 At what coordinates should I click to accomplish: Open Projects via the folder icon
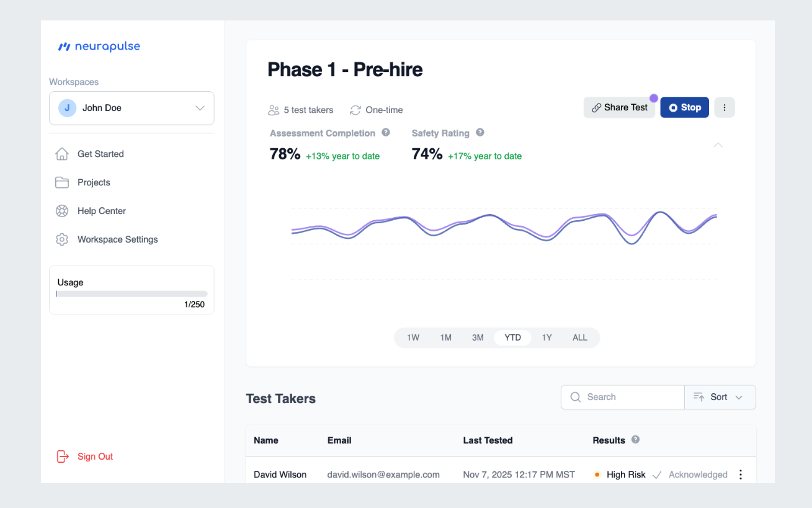[62, 182]
